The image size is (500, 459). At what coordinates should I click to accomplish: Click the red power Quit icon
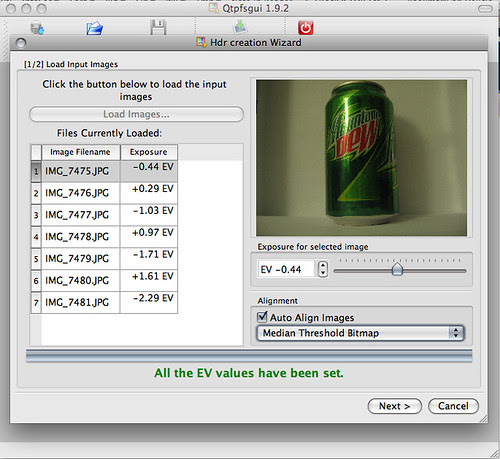click(306, 28)
